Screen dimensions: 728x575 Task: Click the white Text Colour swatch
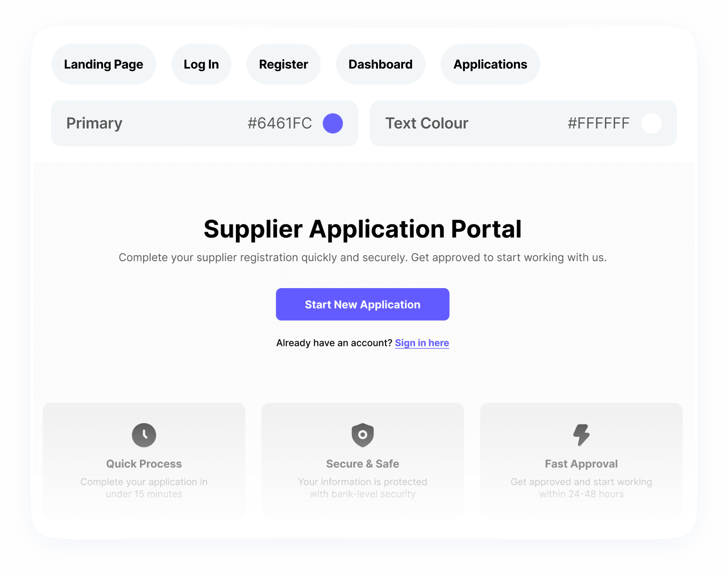(x=651, y=123)
